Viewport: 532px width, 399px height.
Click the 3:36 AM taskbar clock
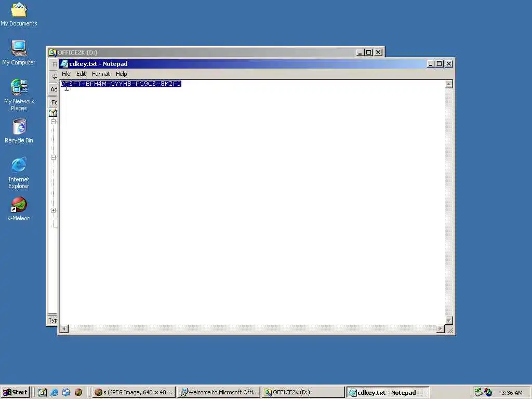(512, 393)
